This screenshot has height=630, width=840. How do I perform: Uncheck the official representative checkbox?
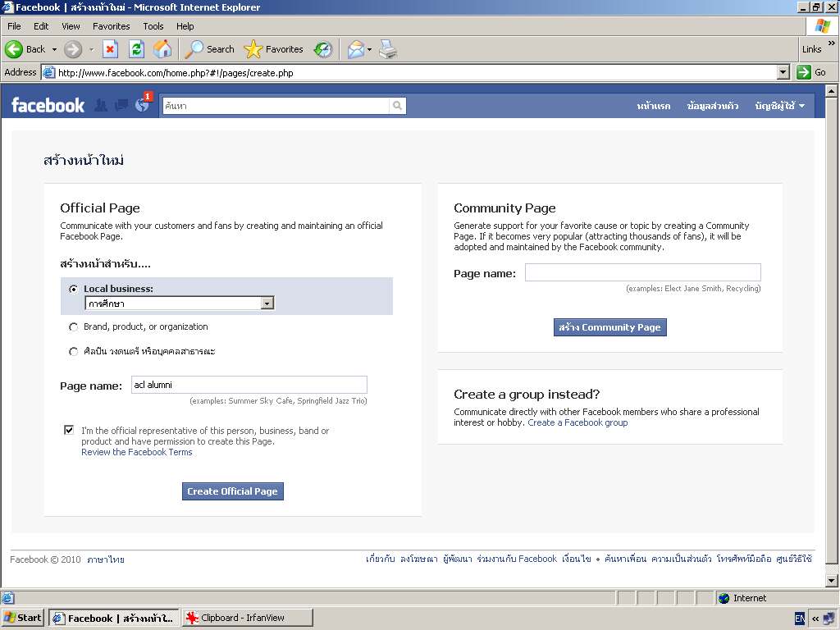pyautogui.click(x=69, y=430)
